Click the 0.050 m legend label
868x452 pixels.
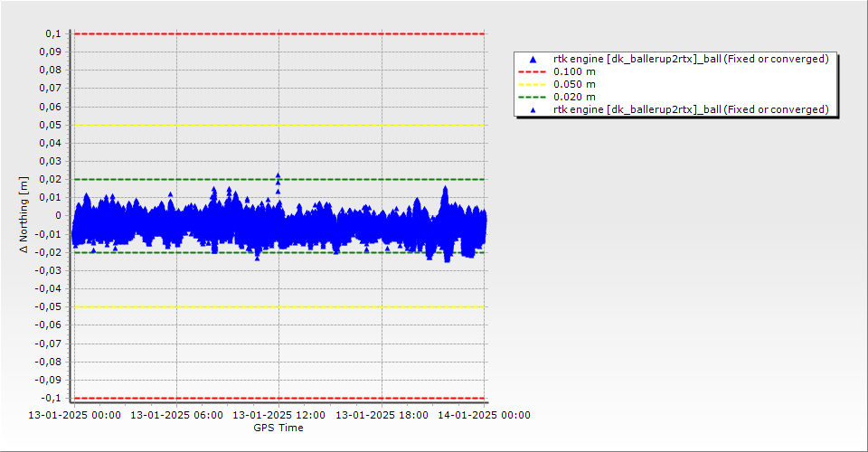(575, 84)
